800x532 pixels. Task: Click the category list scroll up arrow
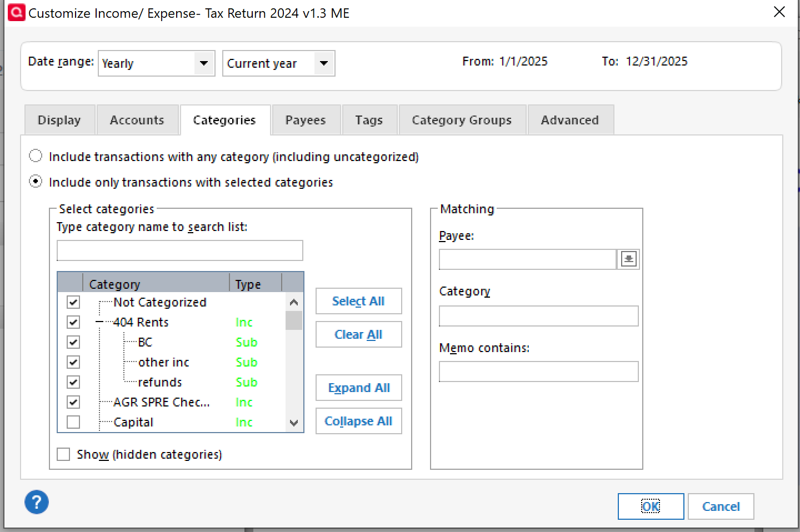[294, 302]
